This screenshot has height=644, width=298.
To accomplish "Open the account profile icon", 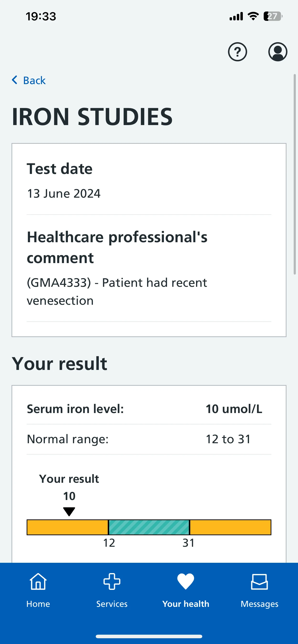I will [278, 52].
